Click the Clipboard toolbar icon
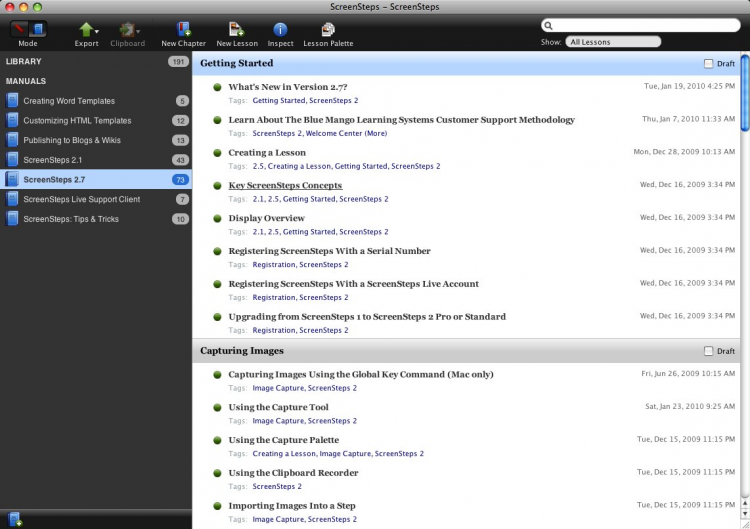Screen dimensions: 750x529 [x=126, y=30]
